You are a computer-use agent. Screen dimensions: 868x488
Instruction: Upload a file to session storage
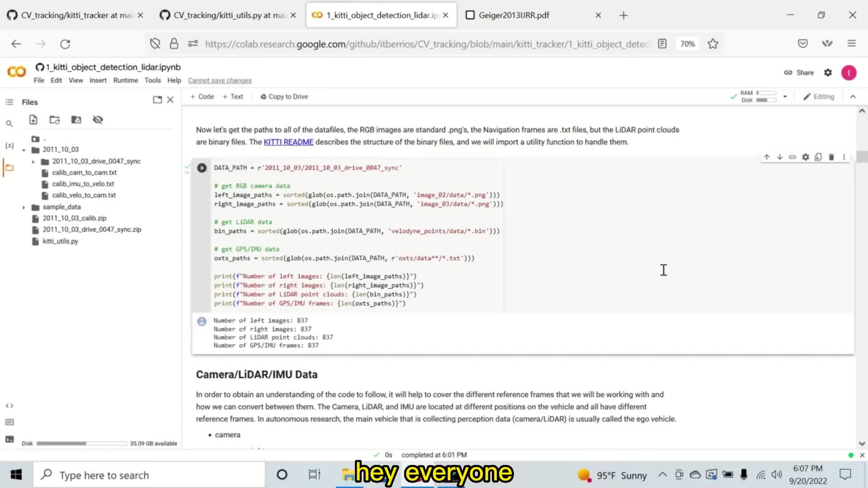[33, 120]
